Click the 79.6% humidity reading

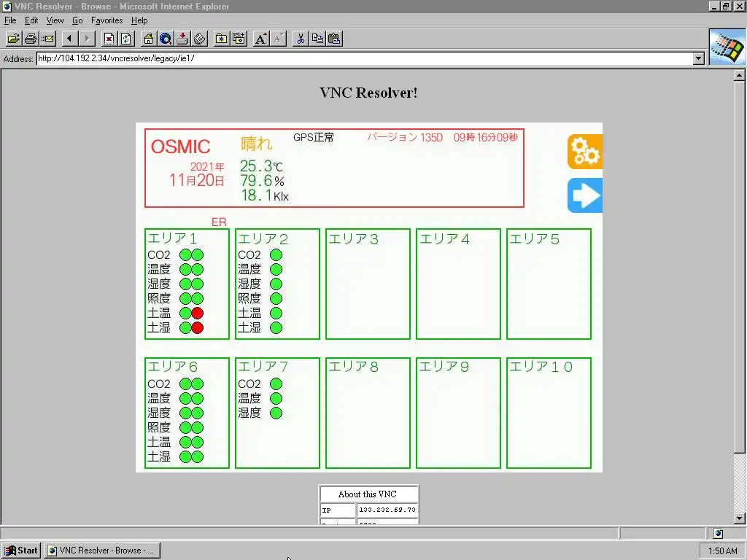tap(262, 181)
